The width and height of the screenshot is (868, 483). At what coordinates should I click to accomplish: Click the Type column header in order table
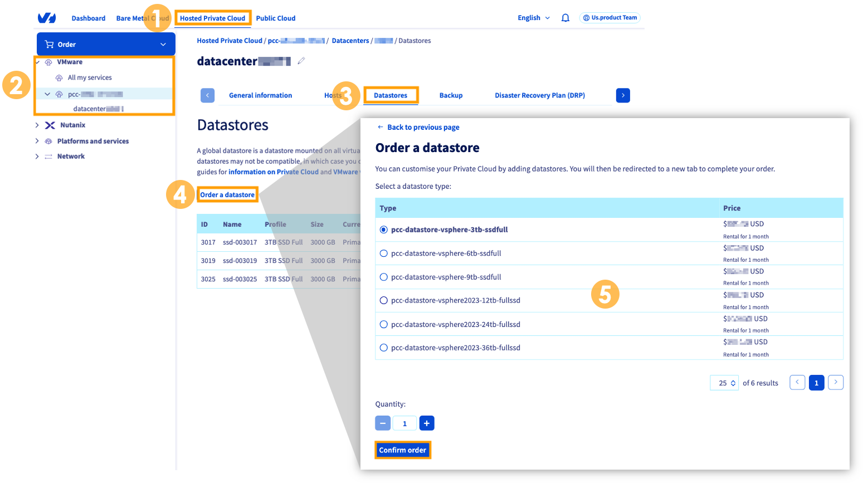388,208
